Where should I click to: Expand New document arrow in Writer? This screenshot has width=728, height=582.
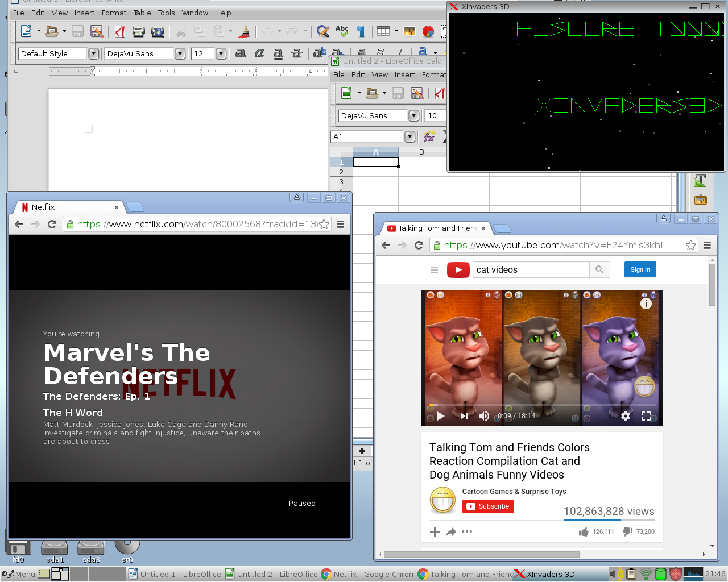(39, 31)
